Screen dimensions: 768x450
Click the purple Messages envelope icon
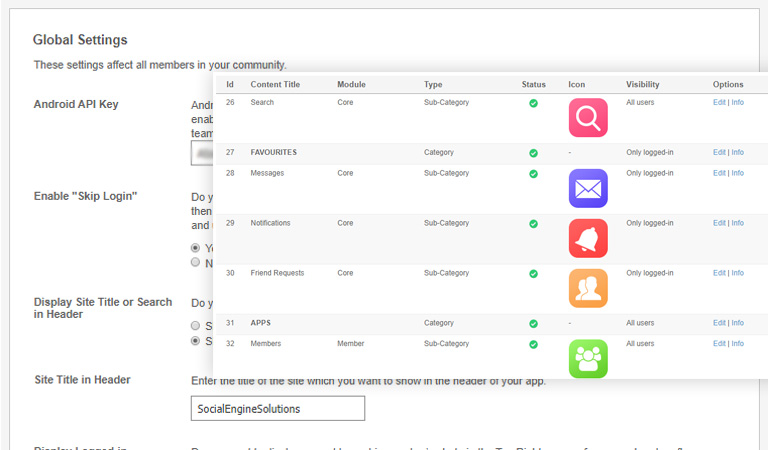tap(588, 188)
